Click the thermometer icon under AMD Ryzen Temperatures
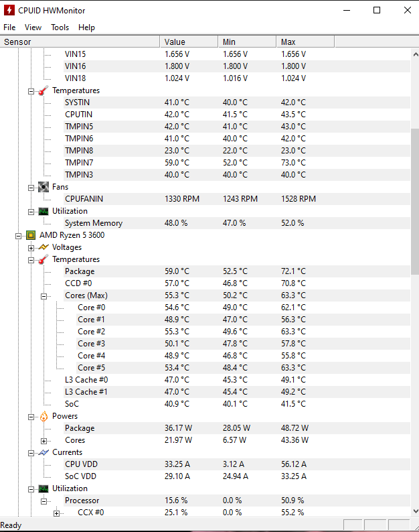This screenshot has height=532, width=419. (x=44, y=259)
